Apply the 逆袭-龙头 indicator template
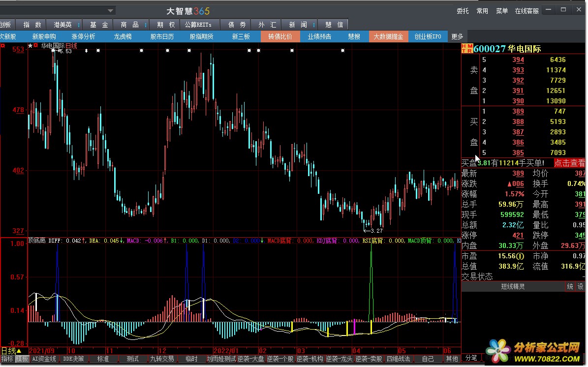The width and height of the screenshot is (588, 367). coord(340,359)
